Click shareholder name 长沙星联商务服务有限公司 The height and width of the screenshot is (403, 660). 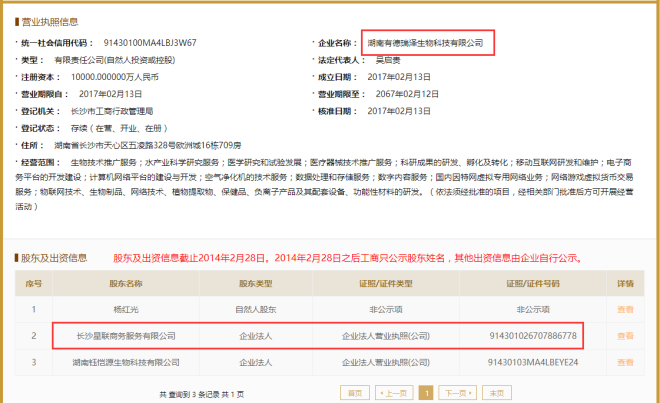coord(126,336)
